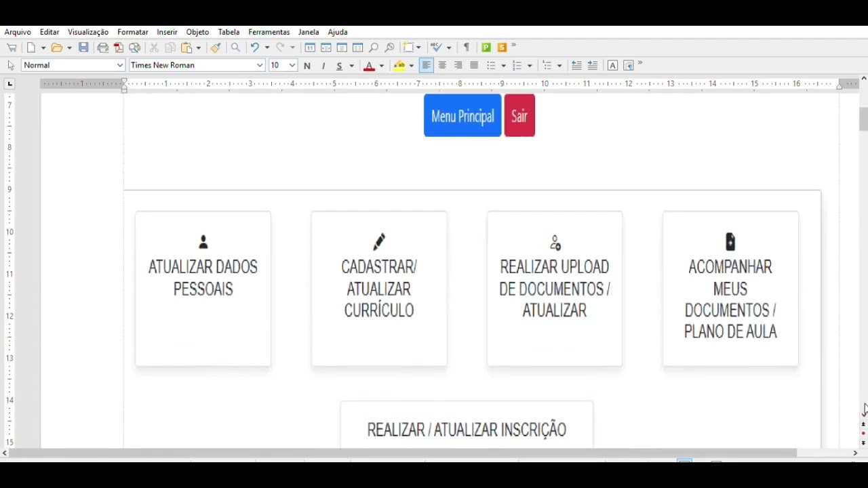Click the shopping cart toolbar icon
Screen dimensions: 868x488
point(12,47)
